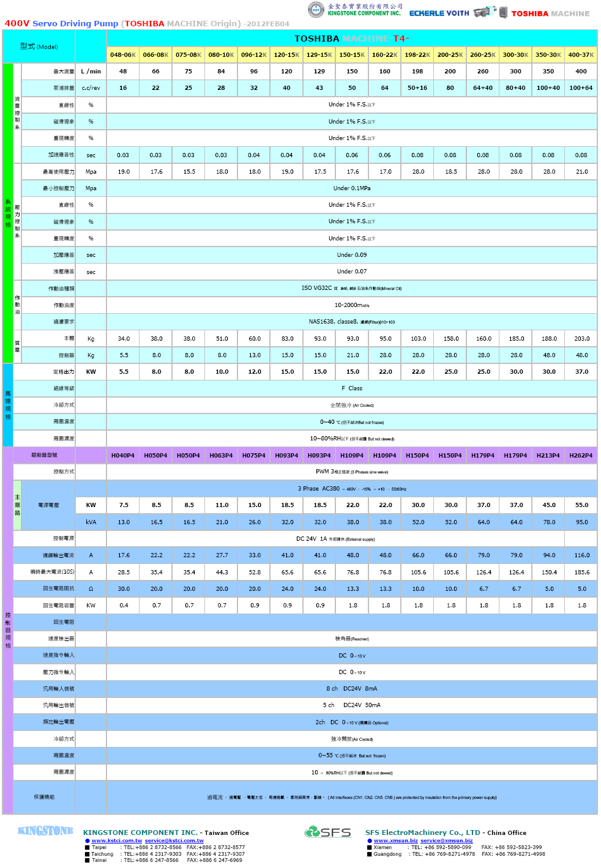The height and width of the screenshot is (868, 601).
Task: Click the '3 Phase AC380' power supply cell
Action: coord(352,489)
